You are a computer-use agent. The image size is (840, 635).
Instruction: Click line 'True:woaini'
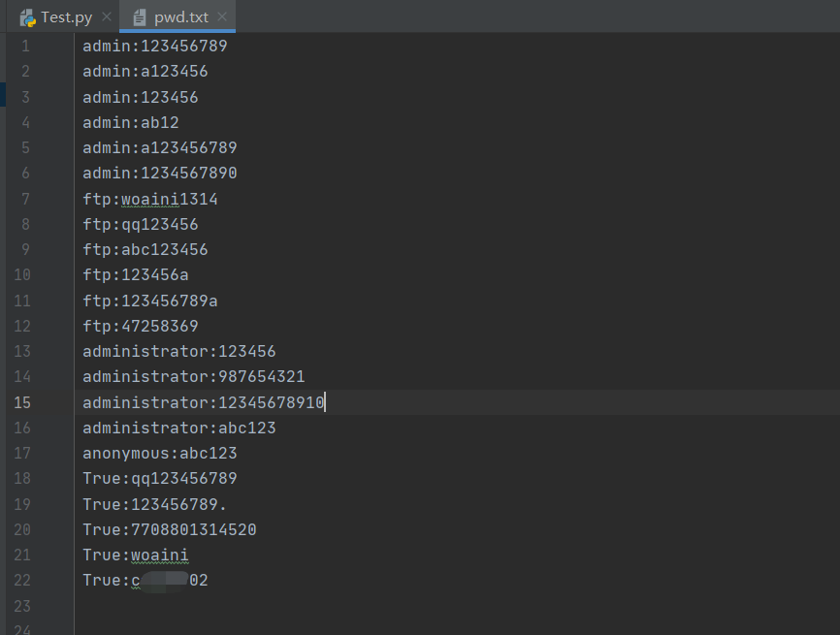(x=136, y=555)
